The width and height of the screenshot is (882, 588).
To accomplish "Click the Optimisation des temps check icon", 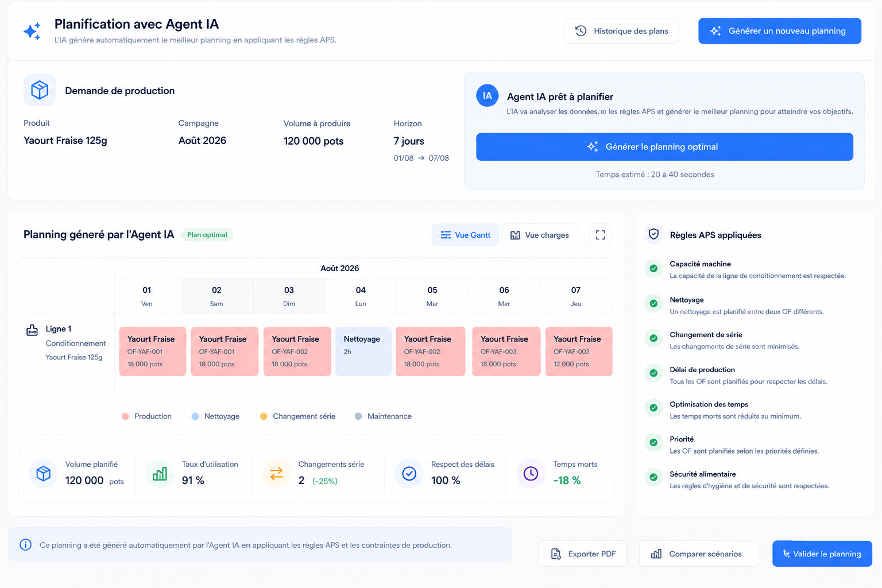I will 653,408.
